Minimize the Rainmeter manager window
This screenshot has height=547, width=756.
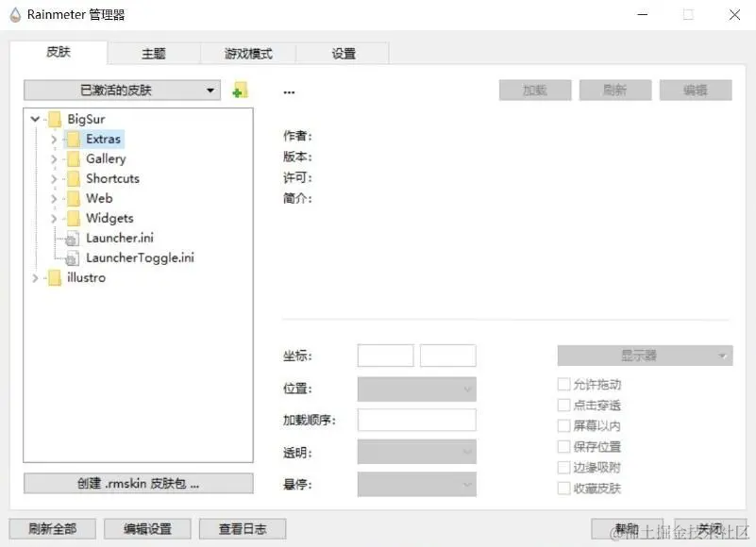click(643, 14)
